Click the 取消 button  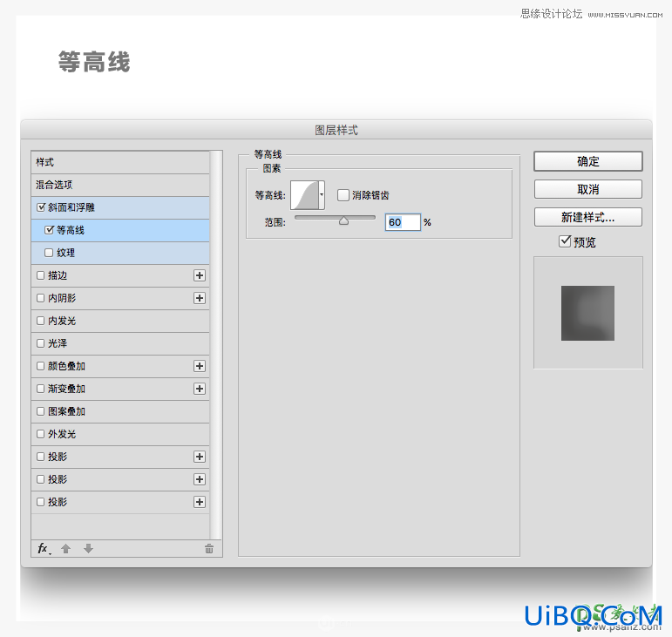[x=588, y=189]
